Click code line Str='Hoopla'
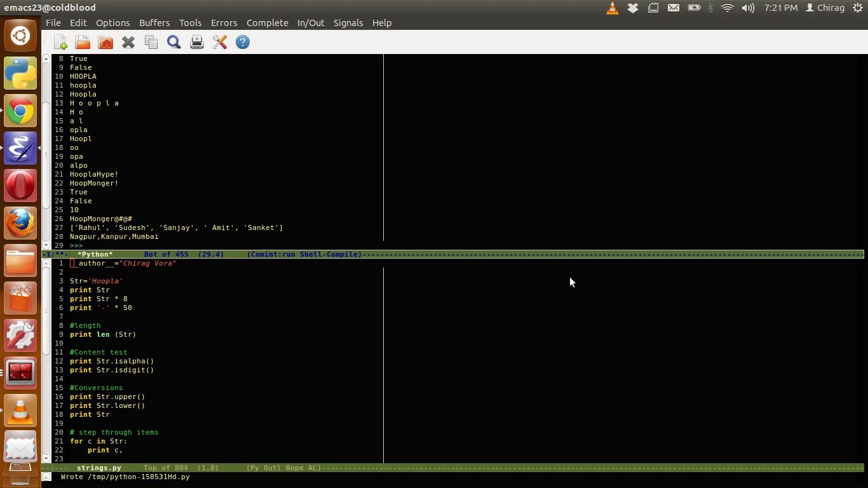Viewport: 868px width, 488px height. (96, 281)
